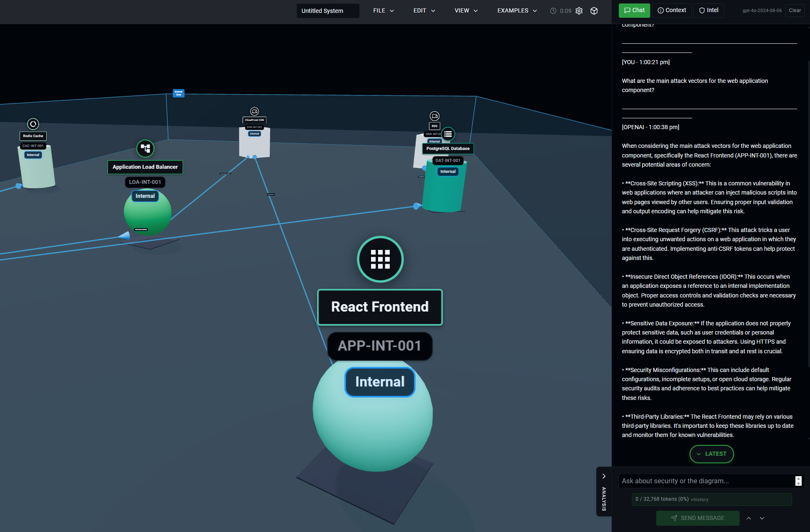Select the React Frontend grid icon
Image resolution: width=810 pixels, height=532 pixels.
pyautogui.click(x=380, y=259)
